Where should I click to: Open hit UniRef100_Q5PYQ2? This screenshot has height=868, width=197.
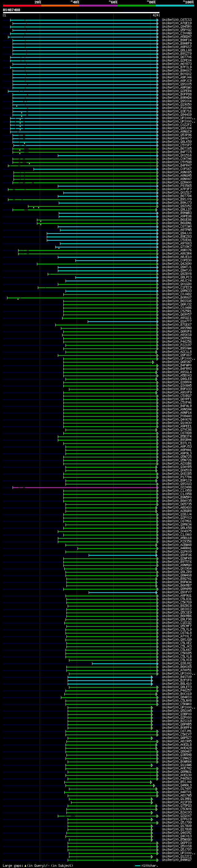click(177, 30)
